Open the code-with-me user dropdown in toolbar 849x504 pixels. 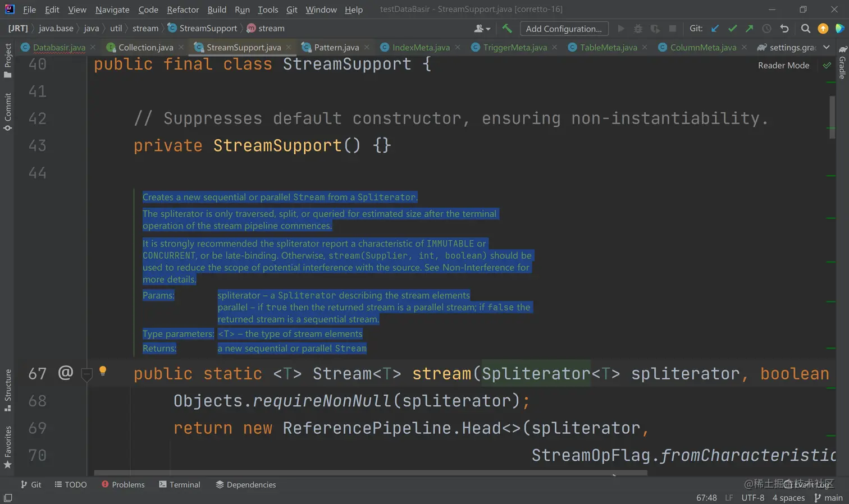pos(482,29)
